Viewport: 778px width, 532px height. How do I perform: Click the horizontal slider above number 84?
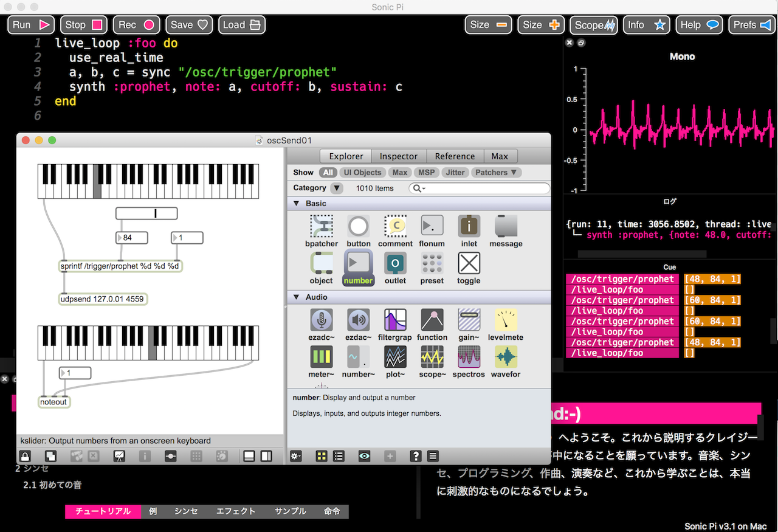146,213
